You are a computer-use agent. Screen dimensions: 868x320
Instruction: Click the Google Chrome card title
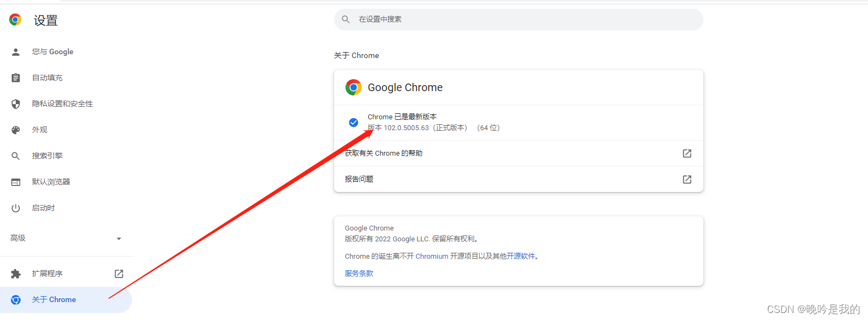tap(405, 88)
